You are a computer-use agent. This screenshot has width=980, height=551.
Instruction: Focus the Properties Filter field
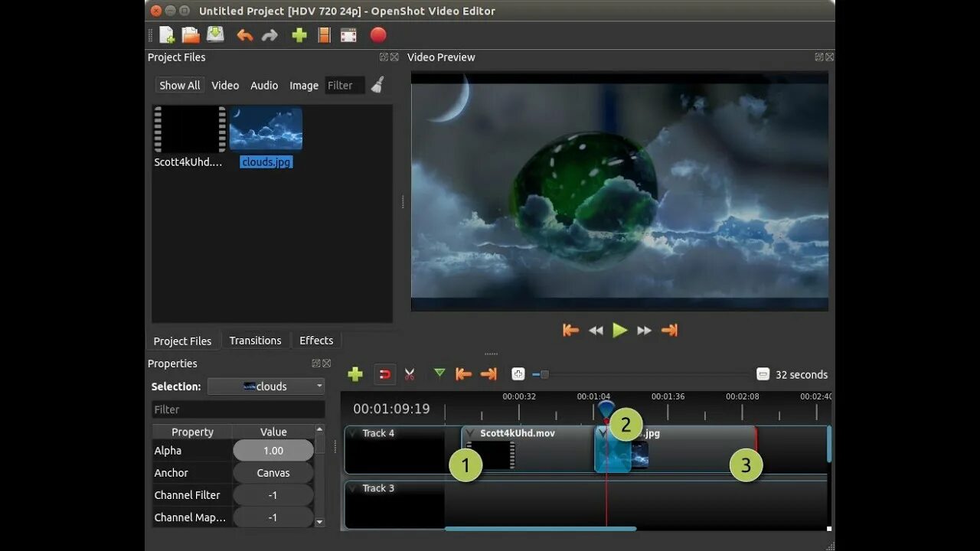[x=238, y=409]
